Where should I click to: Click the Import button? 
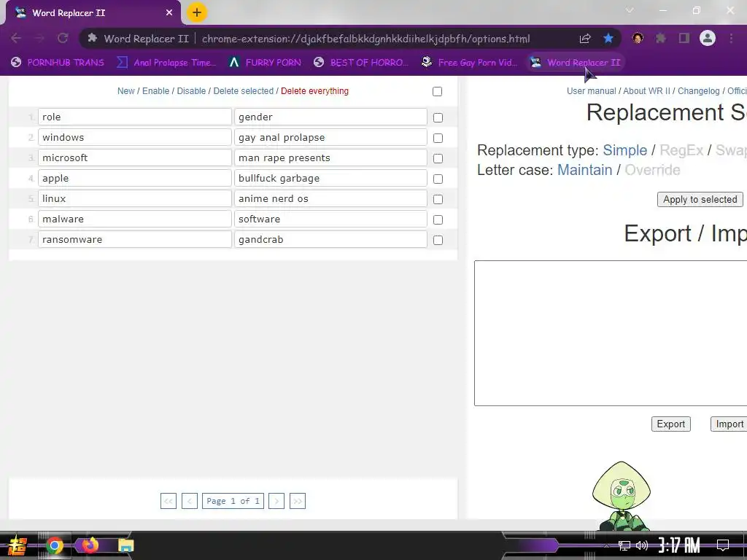pos(729,424)
